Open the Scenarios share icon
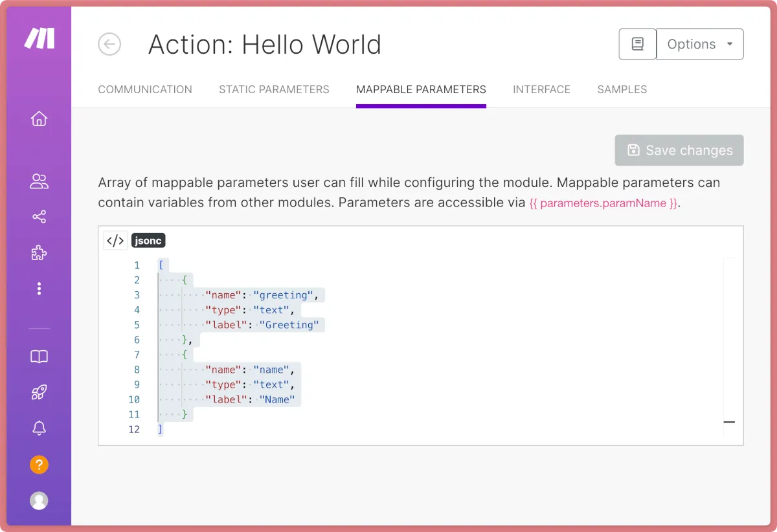 [39, 217]
